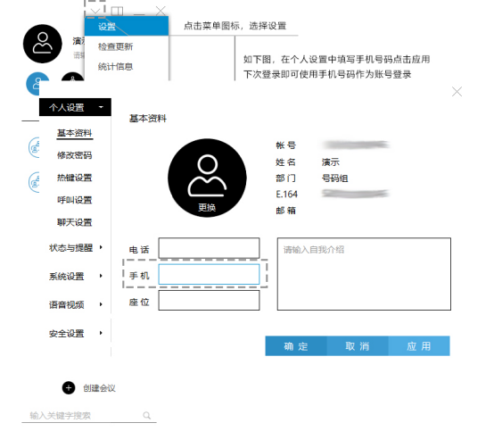The height and width of the screenshot is (448, 494).
Task: Open the dropdown menu chevron icon
Action: [x=95, y=11]
